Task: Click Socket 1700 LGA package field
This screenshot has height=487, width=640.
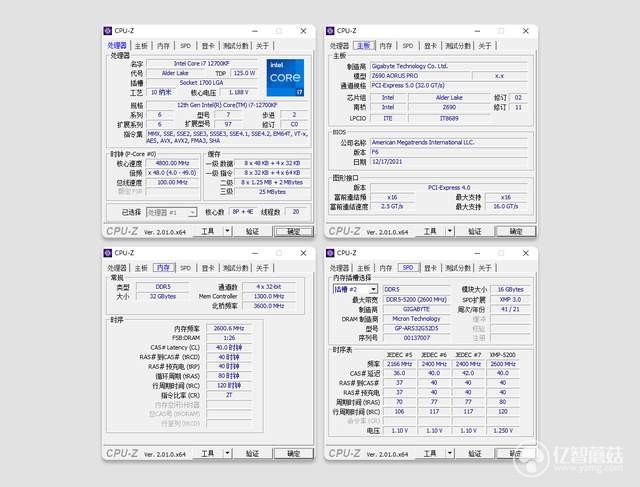Action: [x=202, y=83]
